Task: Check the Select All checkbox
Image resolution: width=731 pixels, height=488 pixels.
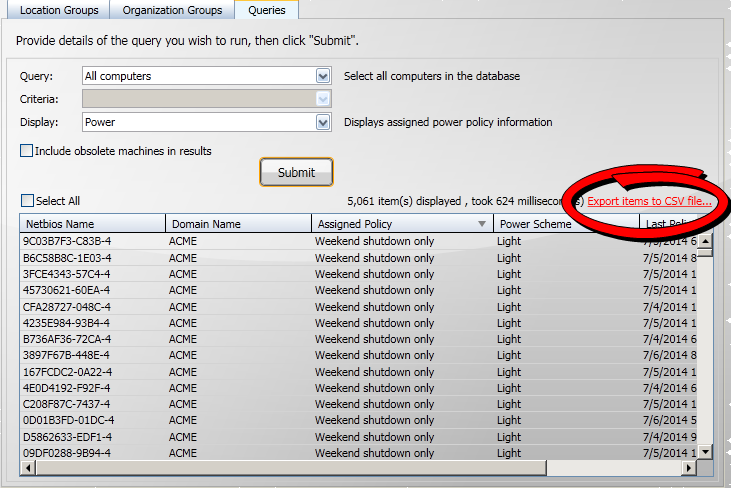Action: (x=27, y=201)
